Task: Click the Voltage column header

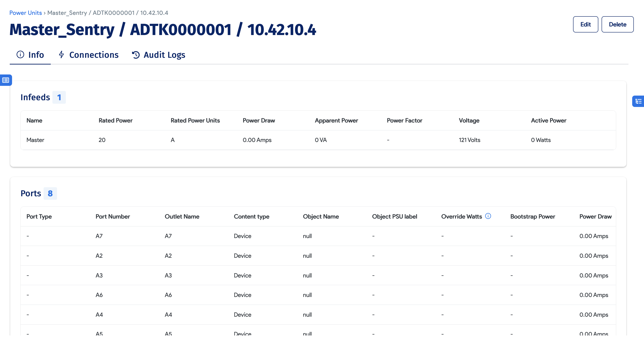Action: pos(469,120)
